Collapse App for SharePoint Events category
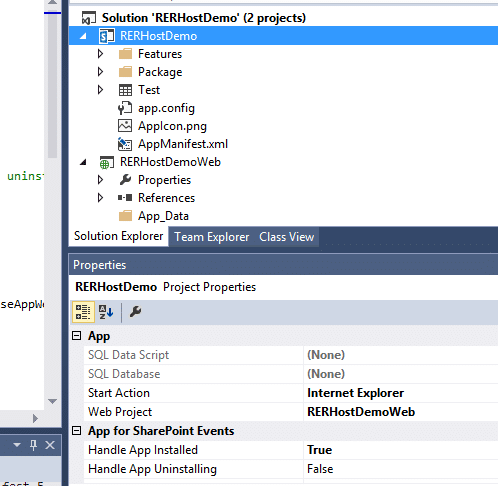498x486 pixels. [x=77, y=431]
